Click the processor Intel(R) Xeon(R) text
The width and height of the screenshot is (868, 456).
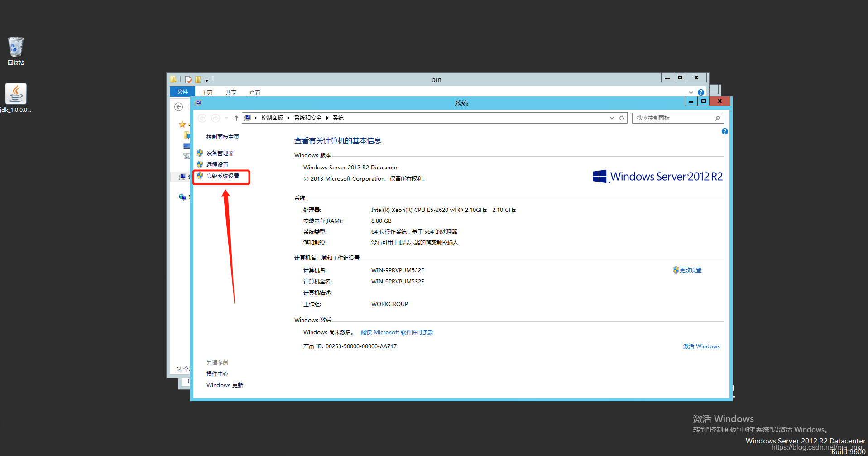click(x=443, y=210)
